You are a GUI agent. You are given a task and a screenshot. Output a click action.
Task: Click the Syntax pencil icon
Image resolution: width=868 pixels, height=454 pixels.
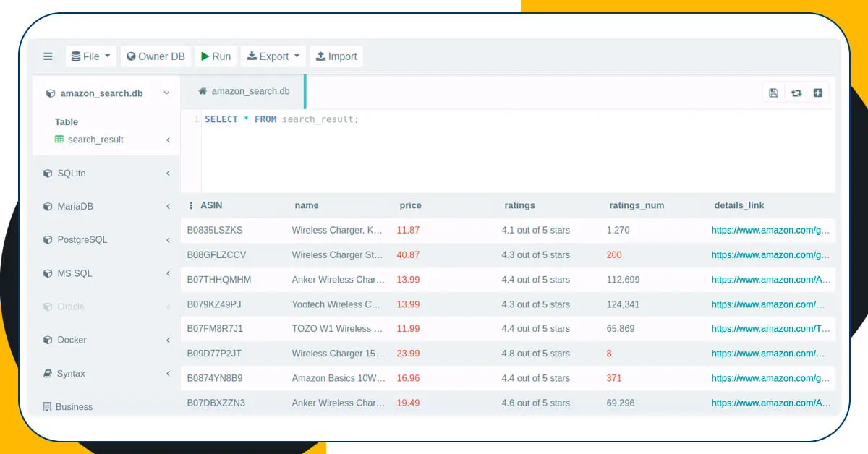pyautogui.click(x=48, y=374)
